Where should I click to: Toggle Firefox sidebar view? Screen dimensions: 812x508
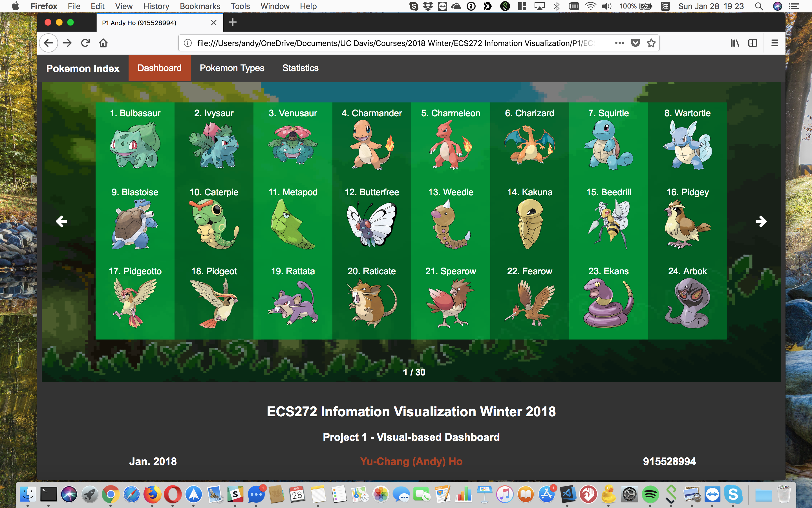(753, 43)
